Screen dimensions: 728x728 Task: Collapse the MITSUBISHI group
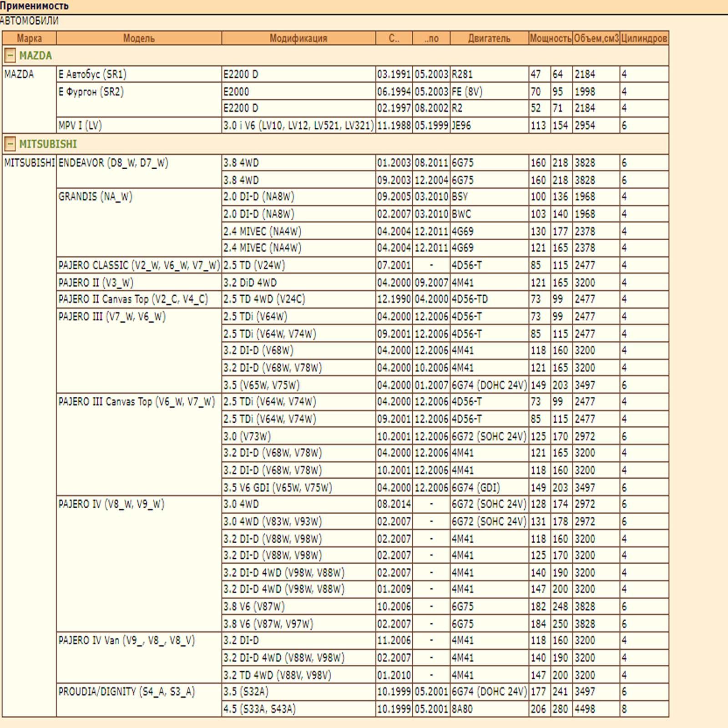pos(10,144)
